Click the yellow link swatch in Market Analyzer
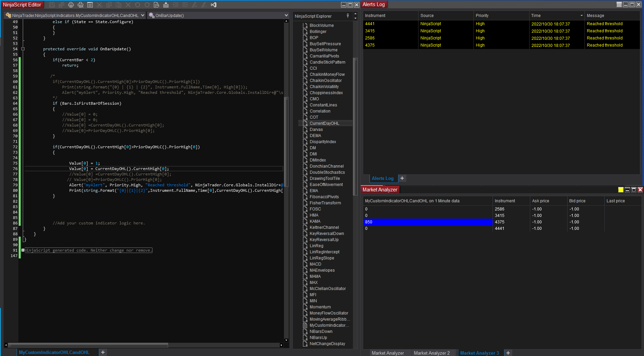644x356 pixels. (621, 190)
